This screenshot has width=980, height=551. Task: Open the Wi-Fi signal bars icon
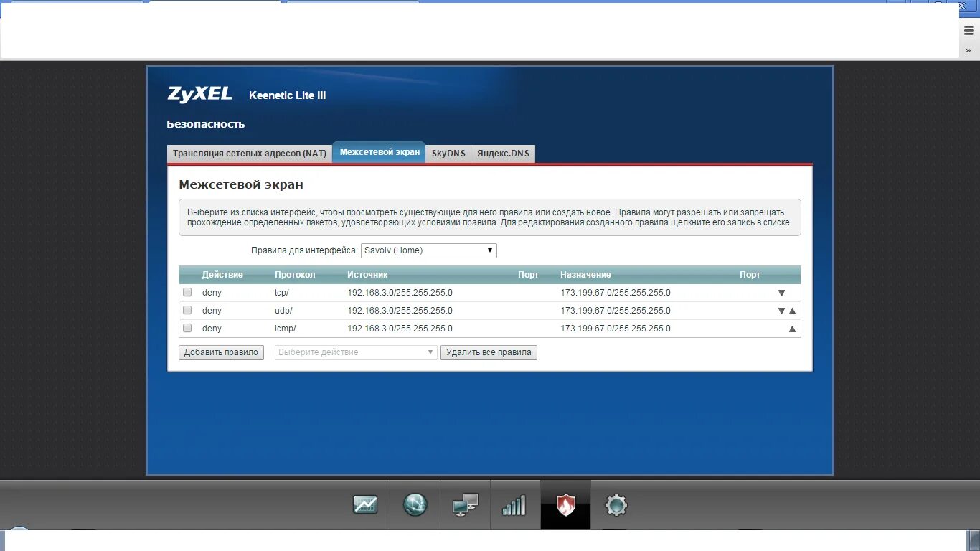pyautogui.click(x=515, y=505)
